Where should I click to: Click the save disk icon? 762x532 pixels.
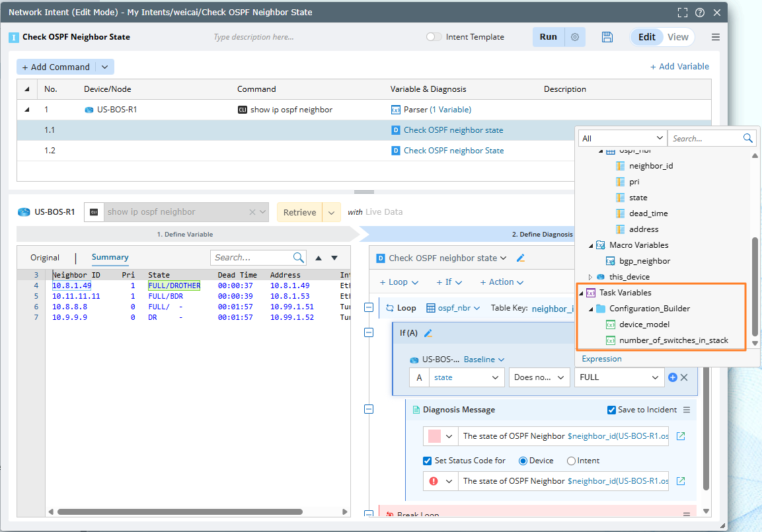(x=607, y=37)
